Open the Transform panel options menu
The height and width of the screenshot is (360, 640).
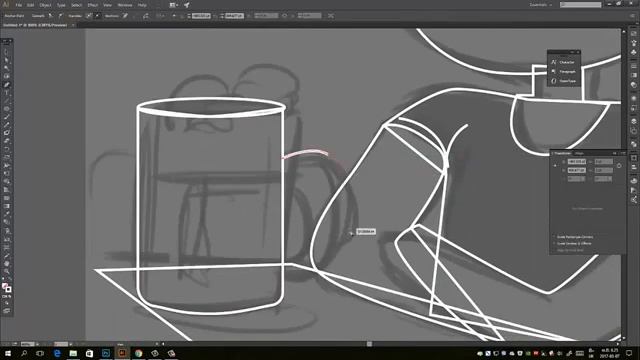coord(623,153)
